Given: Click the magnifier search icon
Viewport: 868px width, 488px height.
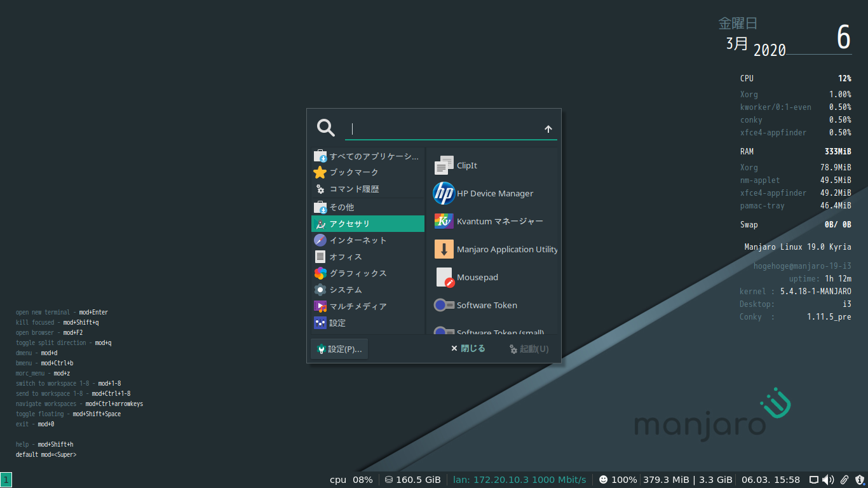Looking at the screenshot, I should (x=326, y=128).
